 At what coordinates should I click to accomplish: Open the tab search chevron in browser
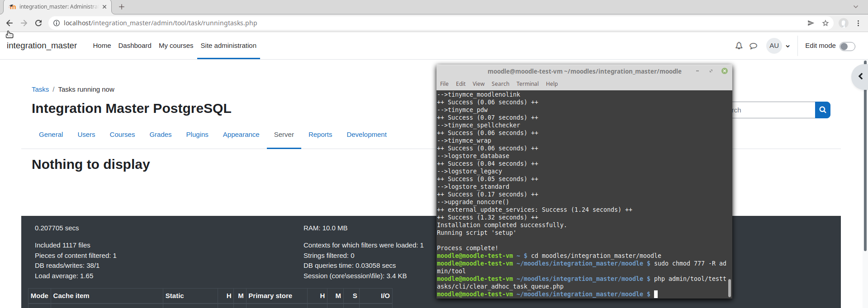856,7
